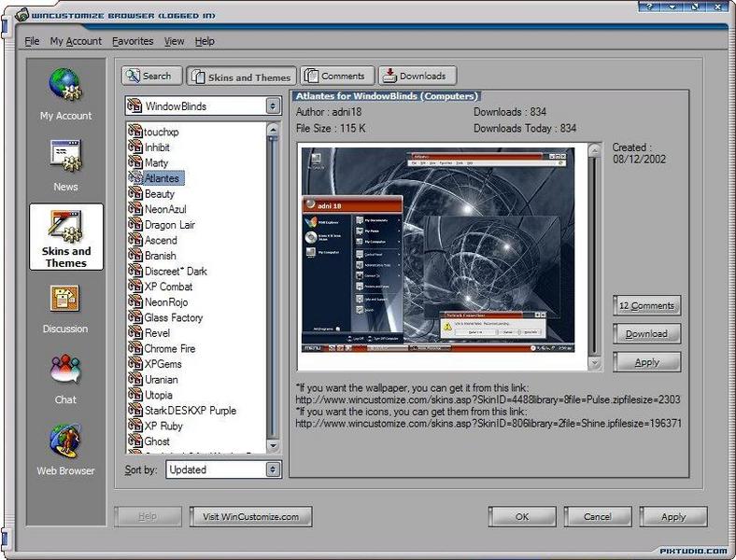Open the Help menu
The height and width of the screenshot is (560, 736).
coord(205,41)
